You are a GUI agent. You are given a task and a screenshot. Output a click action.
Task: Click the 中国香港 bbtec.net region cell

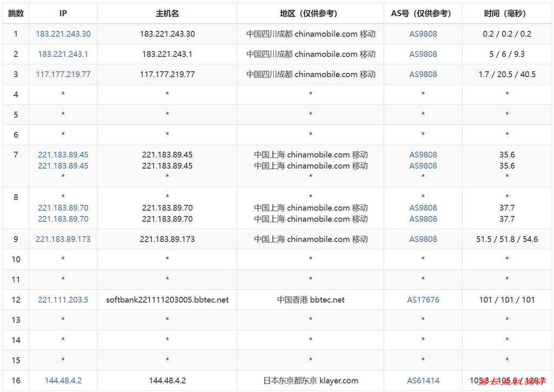click(x=311, y=300)
